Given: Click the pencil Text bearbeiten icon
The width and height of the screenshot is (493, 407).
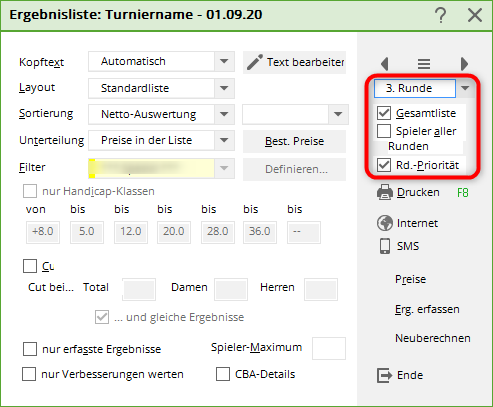Looking at the screenshot, I should coord(255,62).
